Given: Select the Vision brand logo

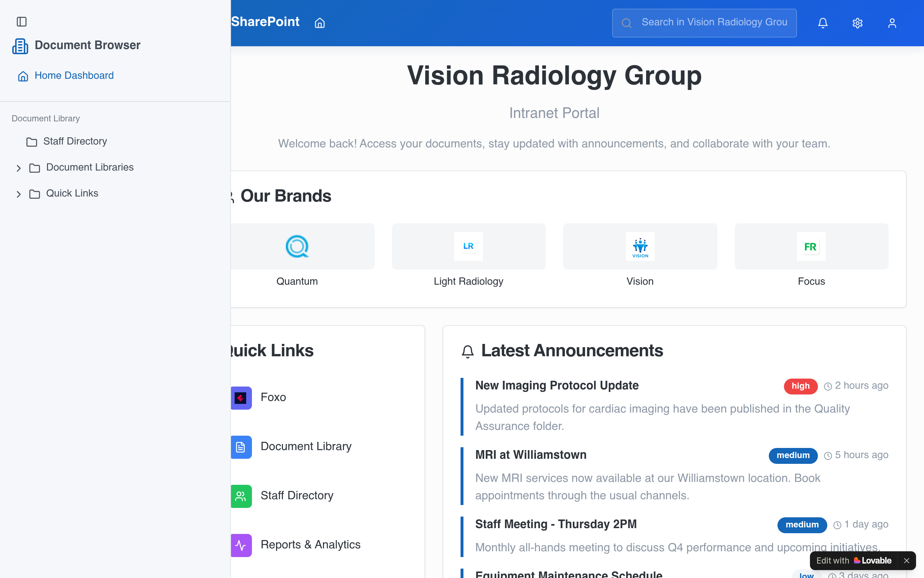Looking at the screenshot, I should click(x=640, y=246).
